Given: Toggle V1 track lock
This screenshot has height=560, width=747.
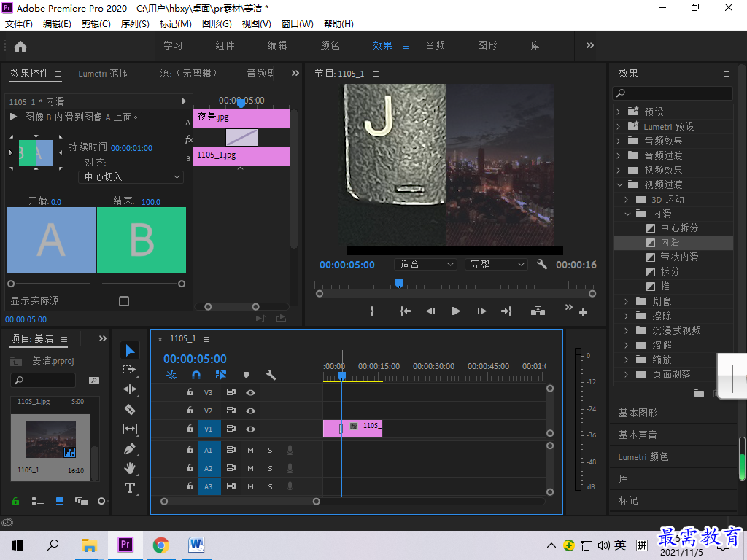Looking at the screenshot, I should (x=190, y=429).
